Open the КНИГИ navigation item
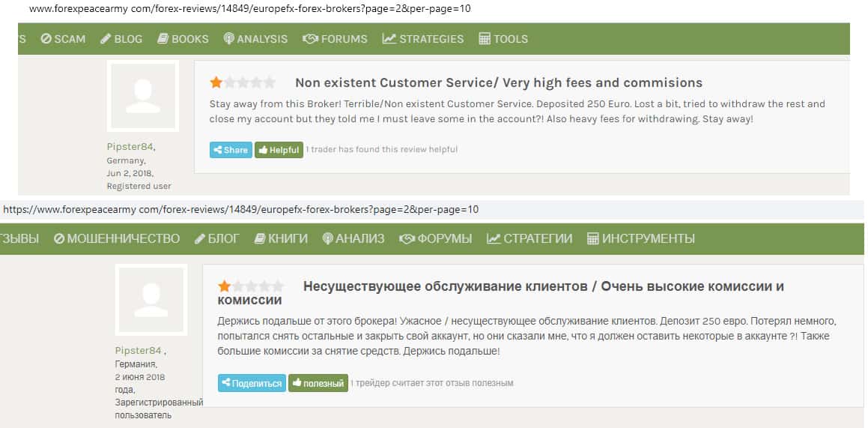Image resolution: width=868 pixels, height=428 pixels. [x=282, y=239]
